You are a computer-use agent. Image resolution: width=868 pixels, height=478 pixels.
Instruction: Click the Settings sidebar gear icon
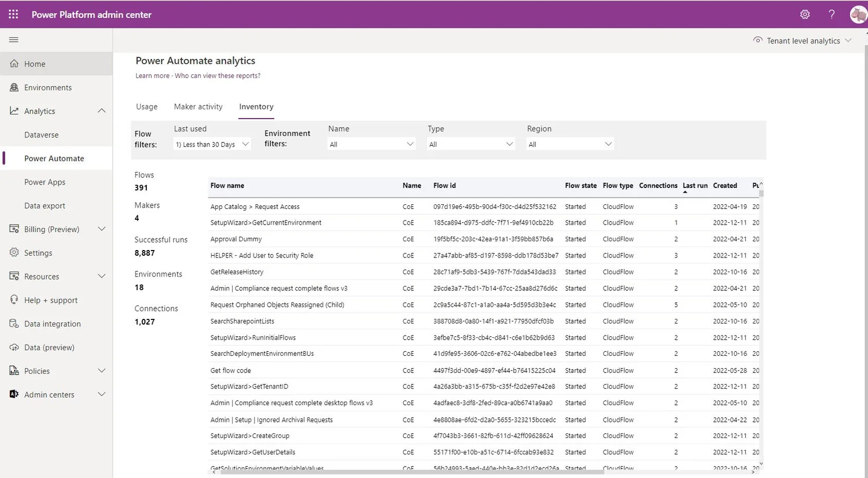[x=14, y=253]
